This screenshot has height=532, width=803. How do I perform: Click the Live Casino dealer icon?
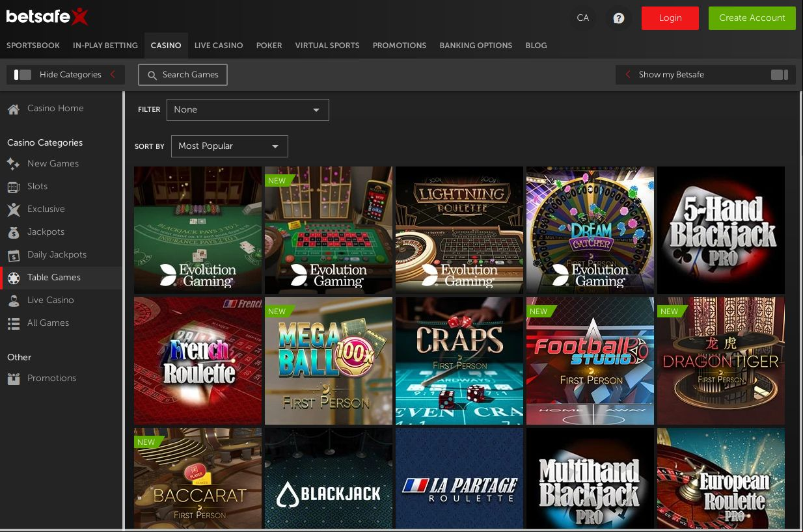(x=13, y=300)
